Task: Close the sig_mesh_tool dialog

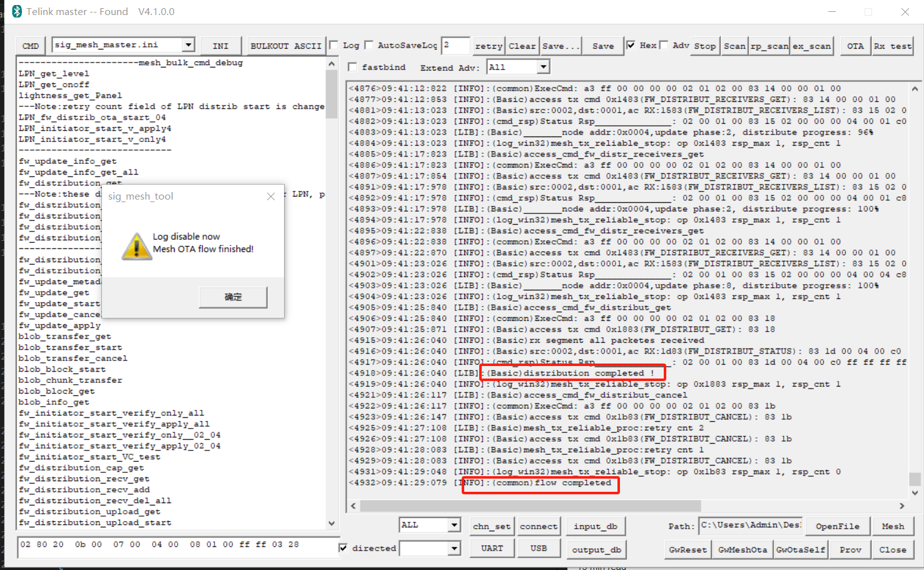Action: [x=271, y=196]
